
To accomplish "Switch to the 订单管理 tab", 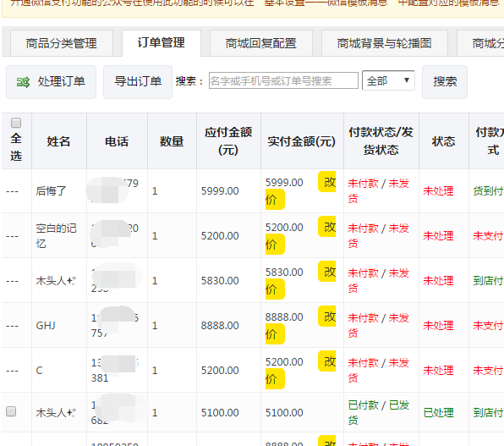I will [162, 43].
